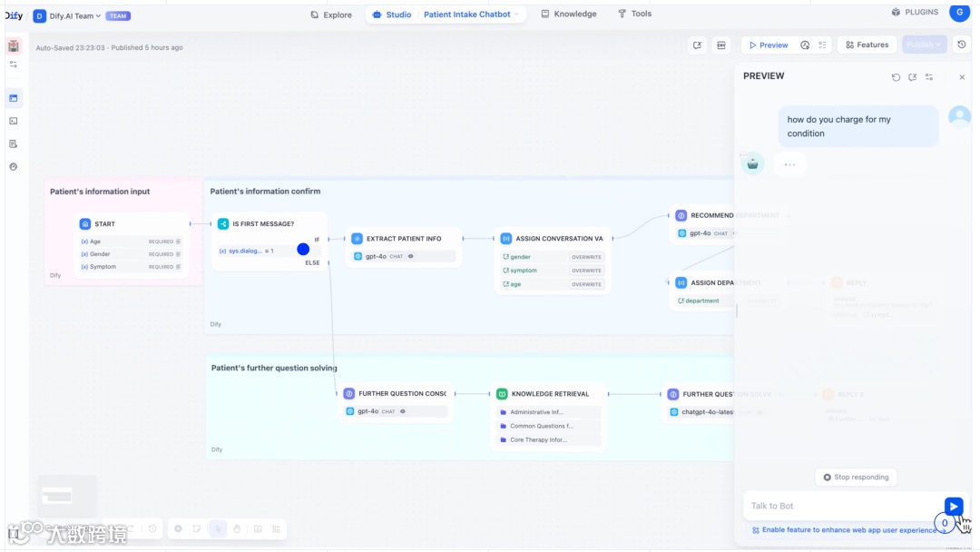Click symptom OVERWRITE row
This screenshot has width=980, height=552.
(x=553, y=271)
